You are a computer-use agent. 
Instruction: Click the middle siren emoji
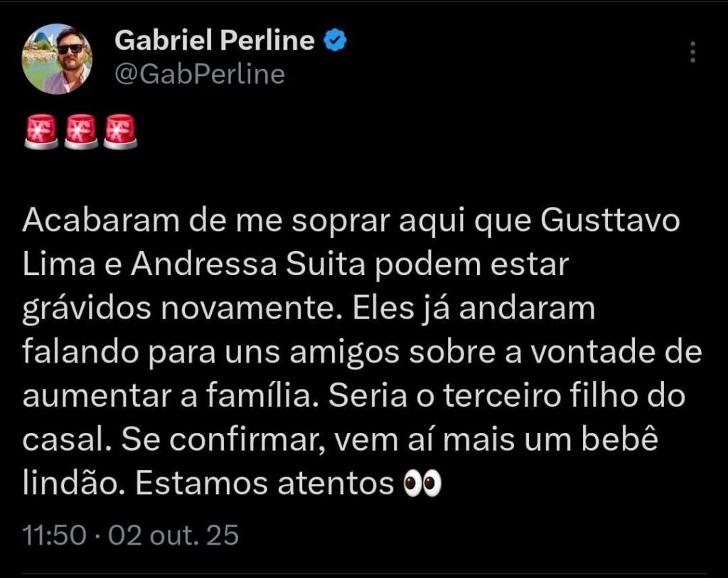point(81,133)
